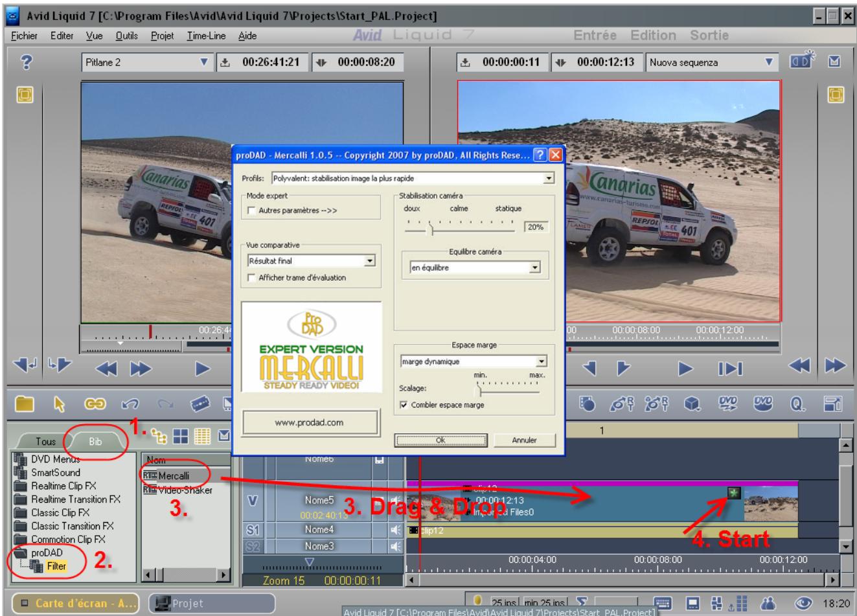857x616 pixels.
Task: Open the Outils menu
Action: click(x=127, y=36)
